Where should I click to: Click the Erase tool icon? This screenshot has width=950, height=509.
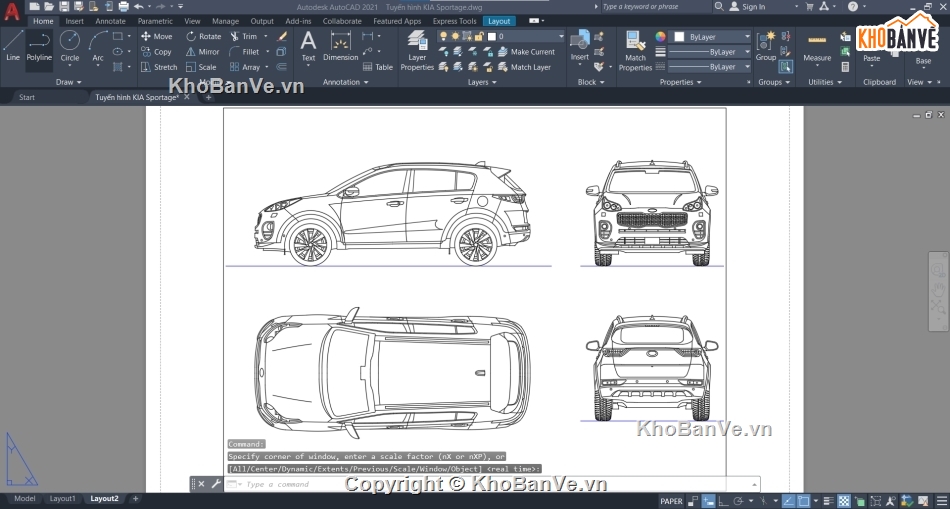[282, 36]
